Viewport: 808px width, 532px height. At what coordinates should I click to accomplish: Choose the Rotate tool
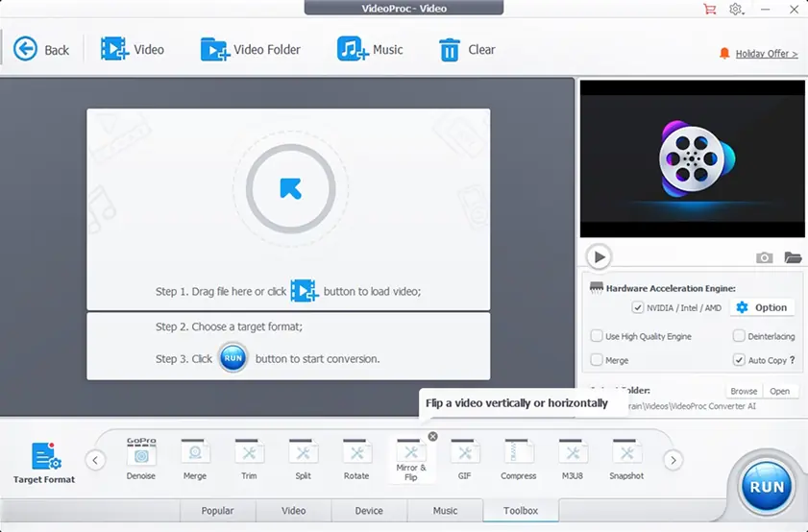356,459
